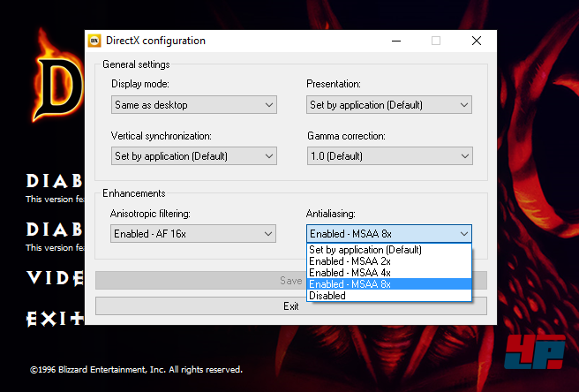Open the Display mode dropdown
579x392 pixels.
tap(194, 105)
